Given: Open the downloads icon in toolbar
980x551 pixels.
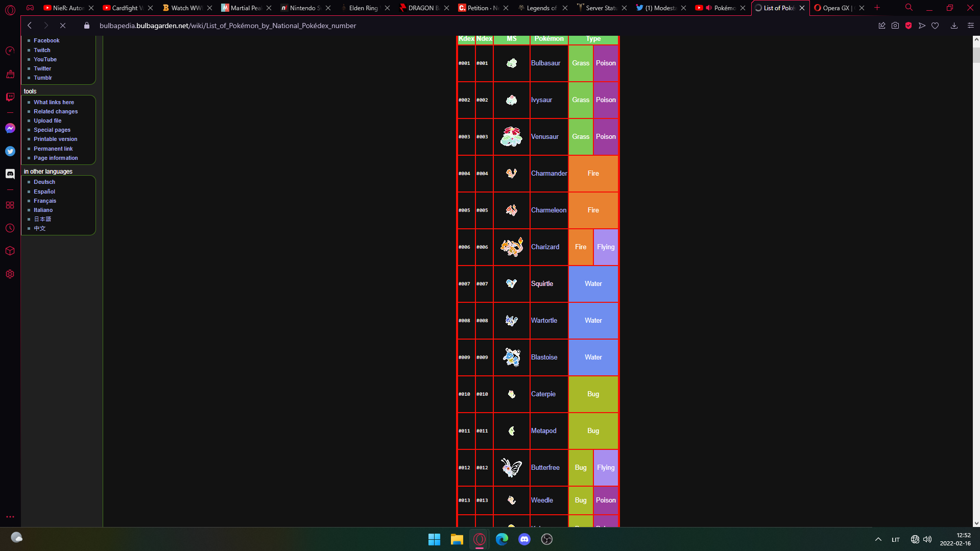Looking at the screenshot, I should click(x=954, y=26).
